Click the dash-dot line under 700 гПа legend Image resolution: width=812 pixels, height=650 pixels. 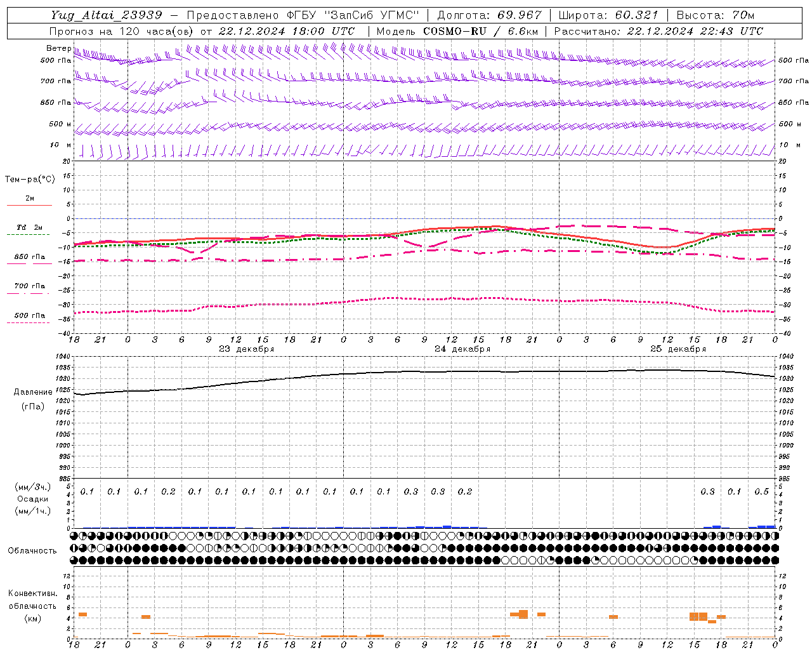29,293
